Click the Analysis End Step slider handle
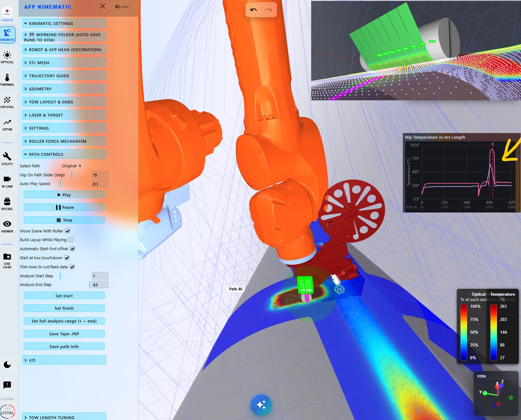The image size is (521, 420). click(90, 285)
